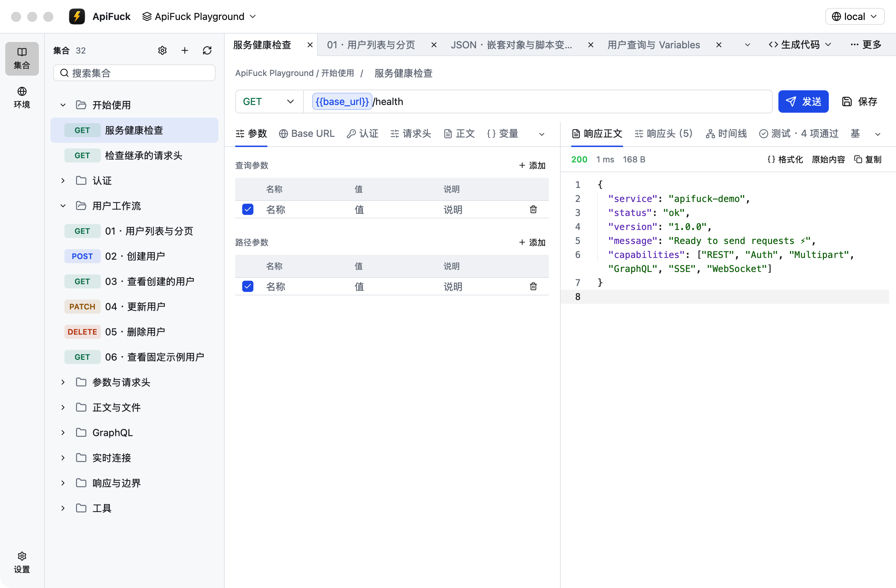Open collection settings gear next to 集合 32

162,50
